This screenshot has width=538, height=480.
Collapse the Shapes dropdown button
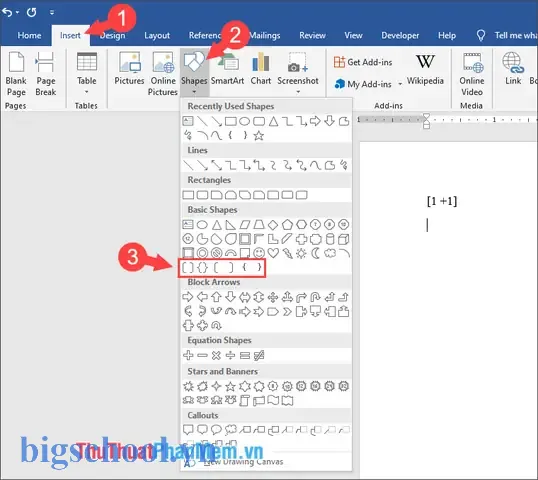tap(194, 73)
